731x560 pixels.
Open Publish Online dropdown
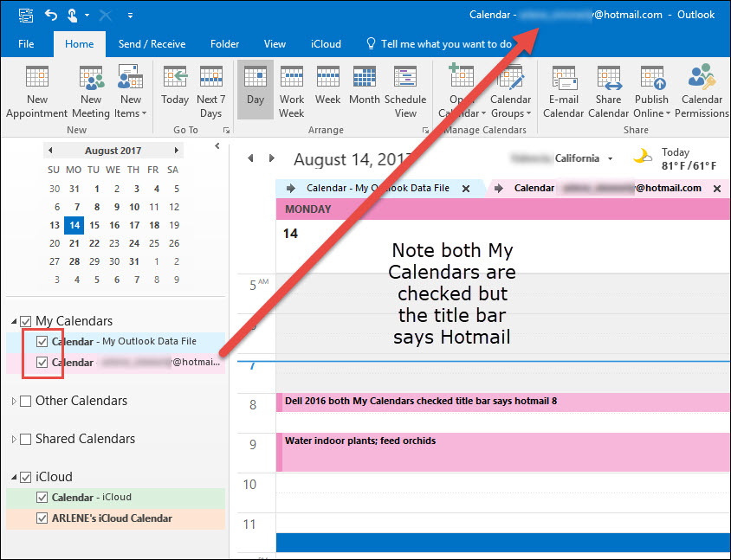click(651, 93)
